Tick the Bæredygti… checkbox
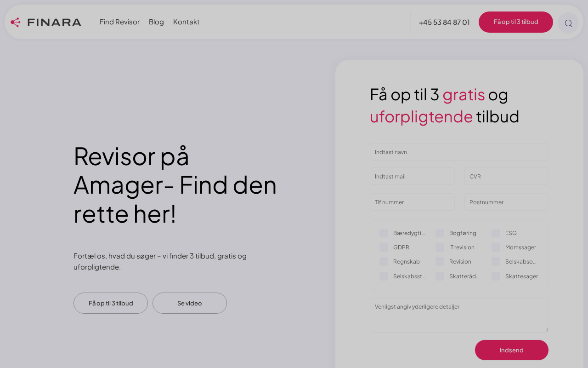This screenshot has width=588, height=368. [x=384, y=233]
